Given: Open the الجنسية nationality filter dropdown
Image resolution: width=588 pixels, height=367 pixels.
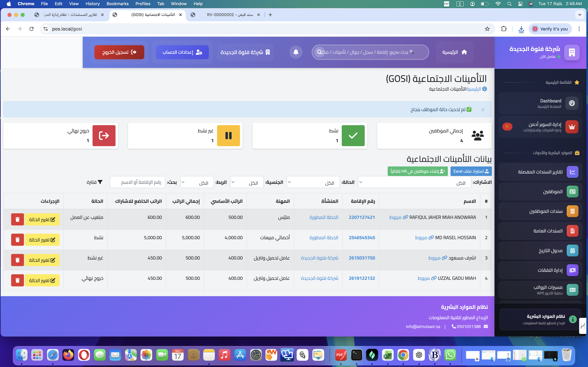Looking at the screenshot, I should [x=247, y=182].
